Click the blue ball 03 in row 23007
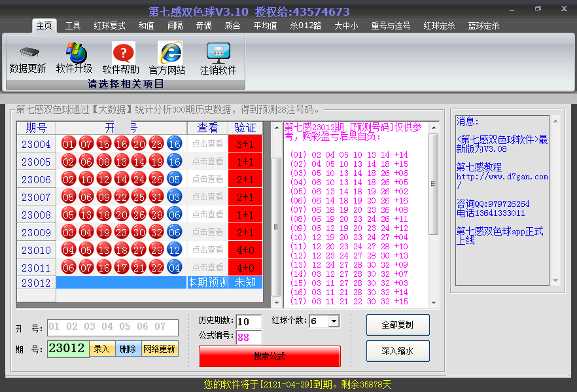Screen dimensions: 577x392 point(175,197)
